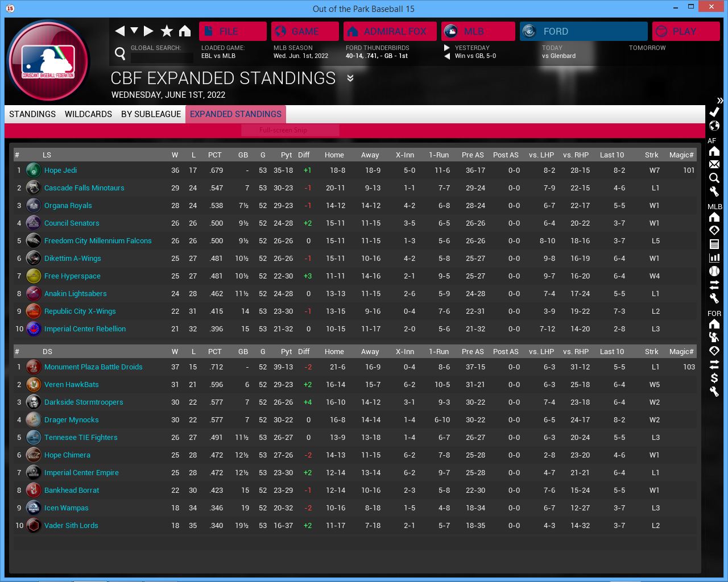This screenshot has width=728, height=582.
Task: Click the bar chart statistics icon
Action: pyautogui.click(x=714, y=257)
